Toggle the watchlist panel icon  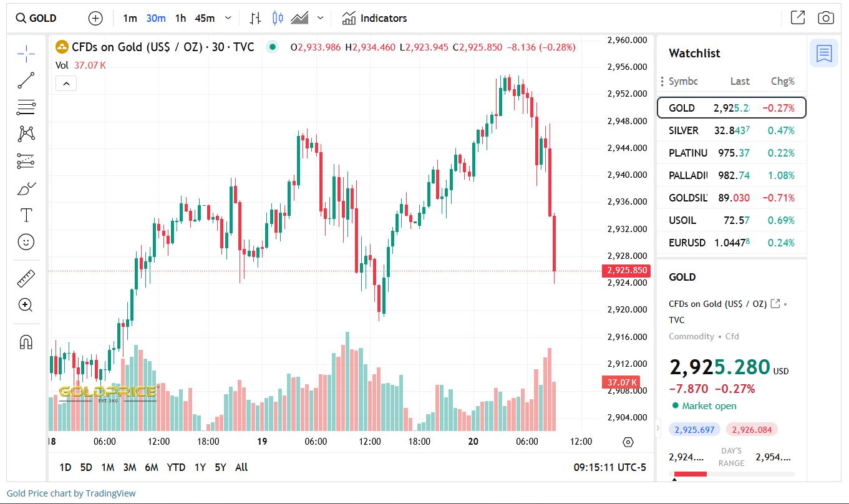(x=823, y=53)
